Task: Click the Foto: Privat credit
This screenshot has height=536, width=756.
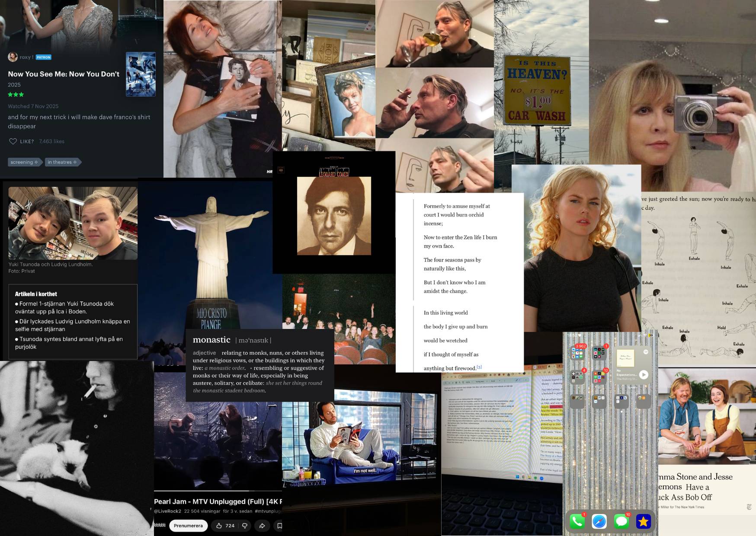Action: pyautogui.click(x=22, y=271)
